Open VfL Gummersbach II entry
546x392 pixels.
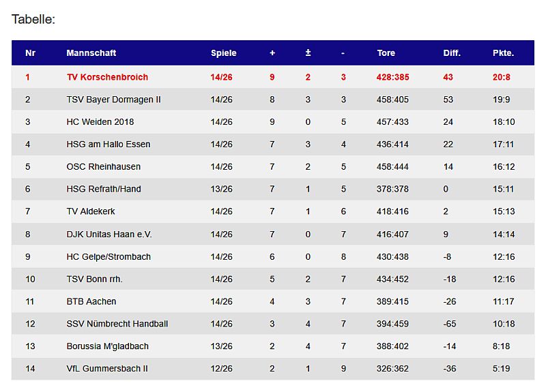point(107,369)
